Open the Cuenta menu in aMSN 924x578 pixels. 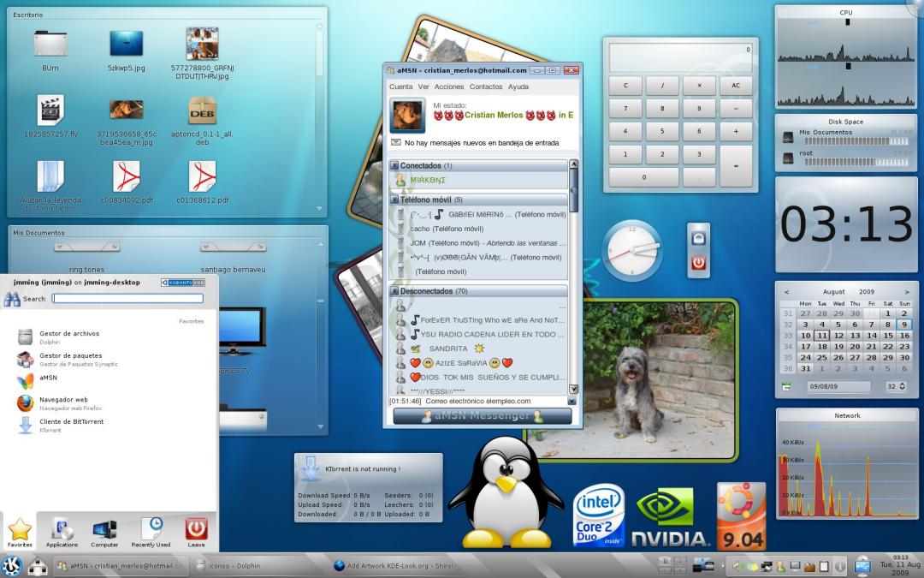click(x=400, y=86)
